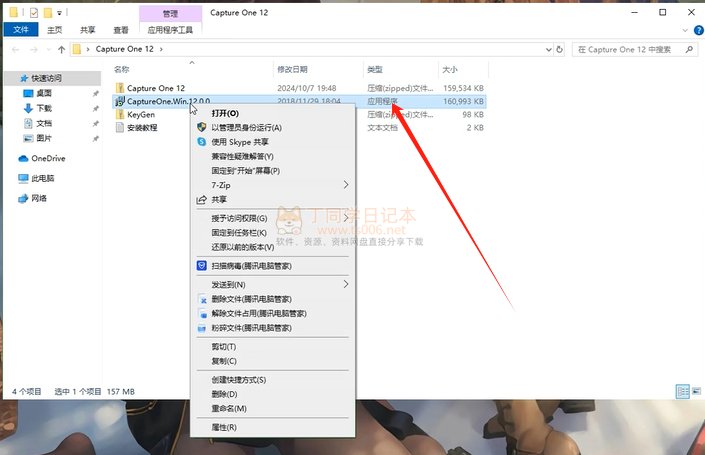Expand the chevron after Capture One 12 path
The image size is (705, 455).
(161, 49)
